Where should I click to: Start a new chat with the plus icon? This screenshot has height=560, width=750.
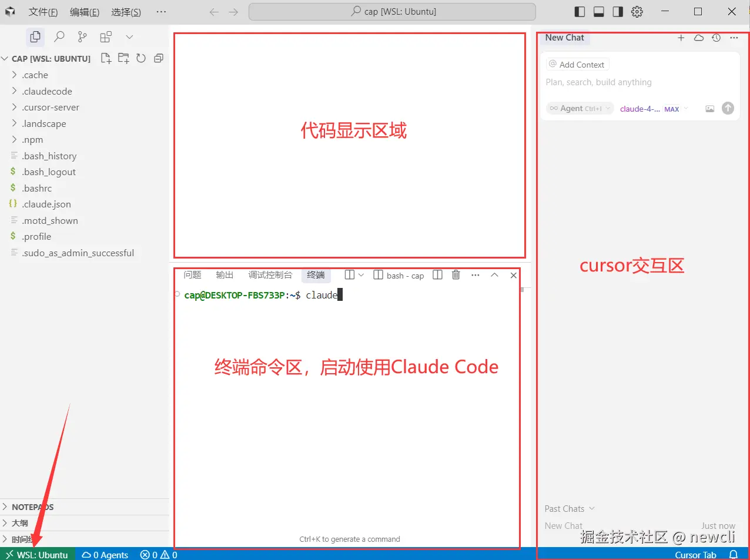click(681, 38)
